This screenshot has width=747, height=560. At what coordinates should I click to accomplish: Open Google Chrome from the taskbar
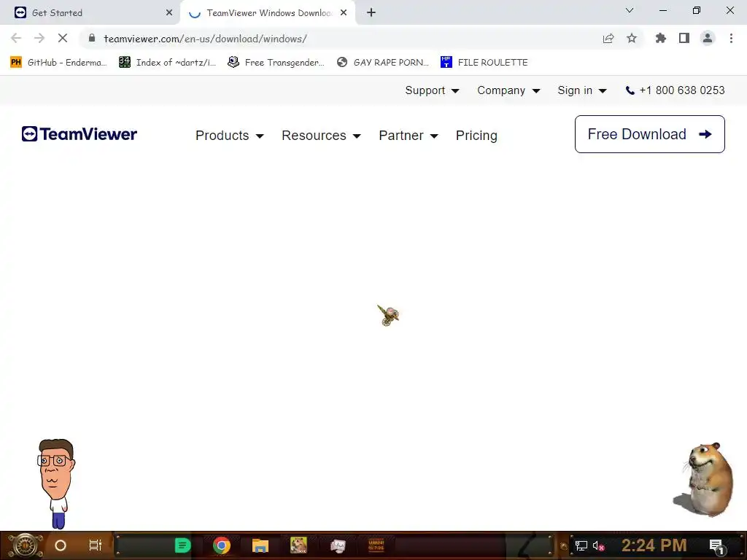222,545
